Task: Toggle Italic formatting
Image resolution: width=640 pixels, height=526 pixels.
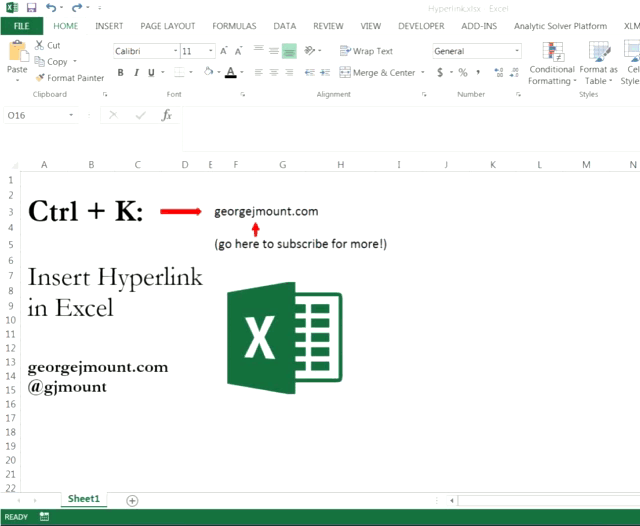Action: pyautogui.click(x=136, y=73)
